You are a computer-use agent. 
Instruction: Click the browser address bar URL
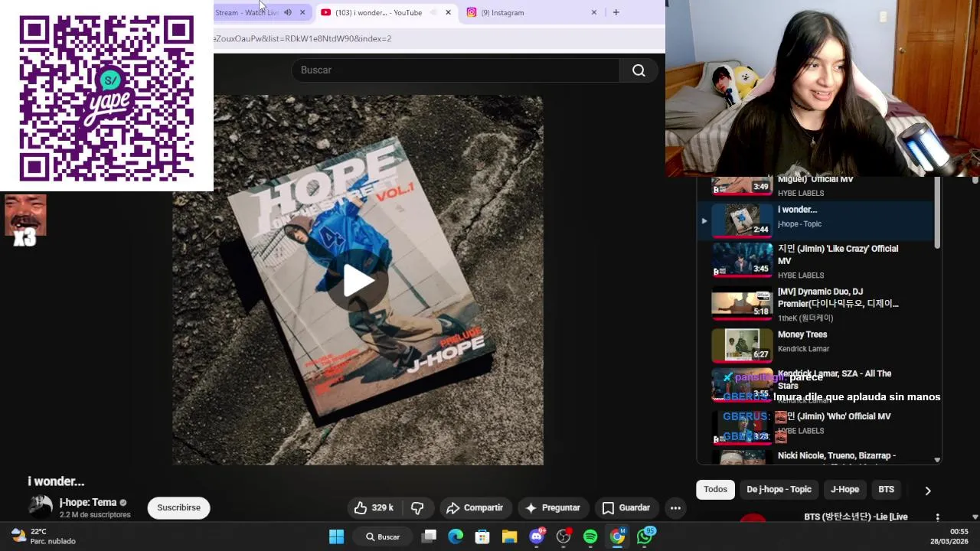302,38
